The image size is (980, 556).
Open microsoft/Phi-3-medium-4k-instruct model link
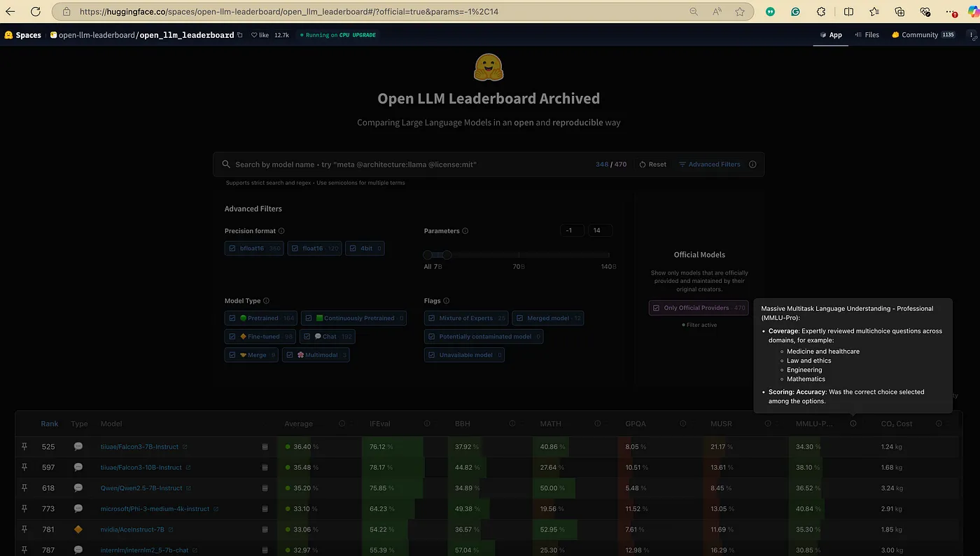pos(155,509)
